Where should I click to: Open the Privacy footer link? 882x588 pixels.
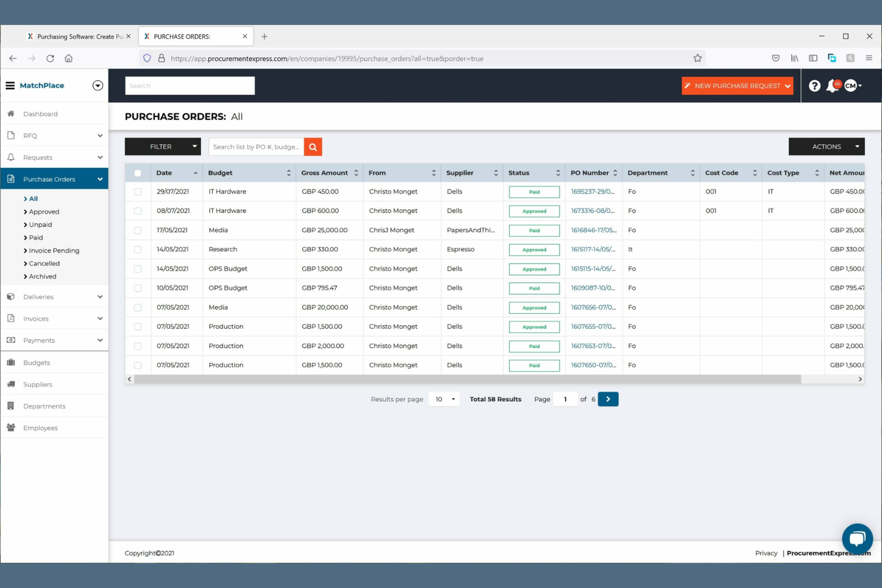pyautogui.click(x=766, y=553)
